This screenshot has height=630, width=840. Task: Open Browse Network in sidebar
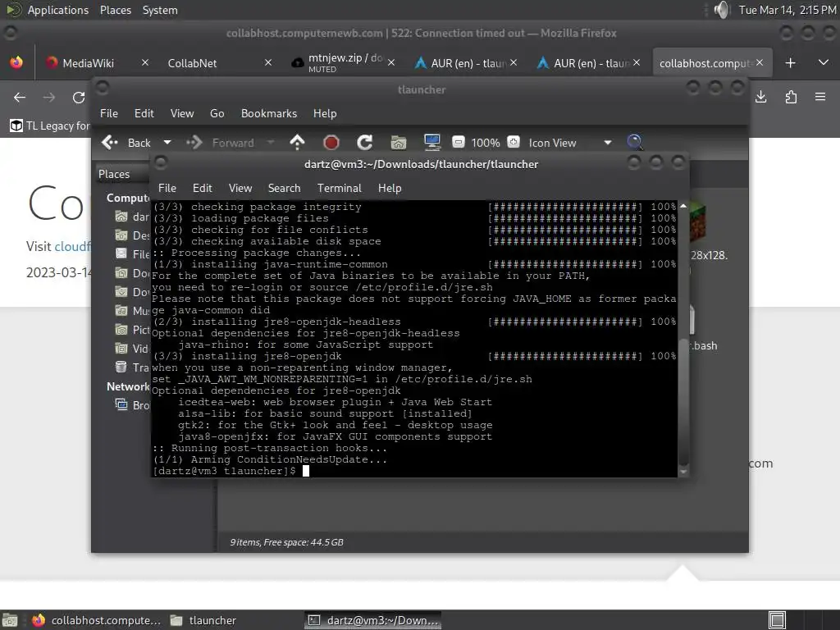coord(132,405)
